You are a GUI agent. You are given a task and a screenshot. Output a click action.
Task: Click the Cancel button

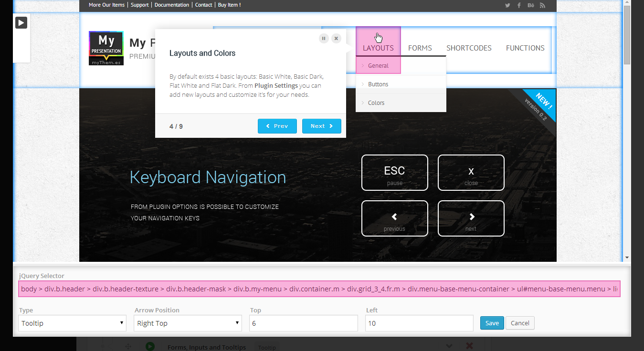point(520,323)
